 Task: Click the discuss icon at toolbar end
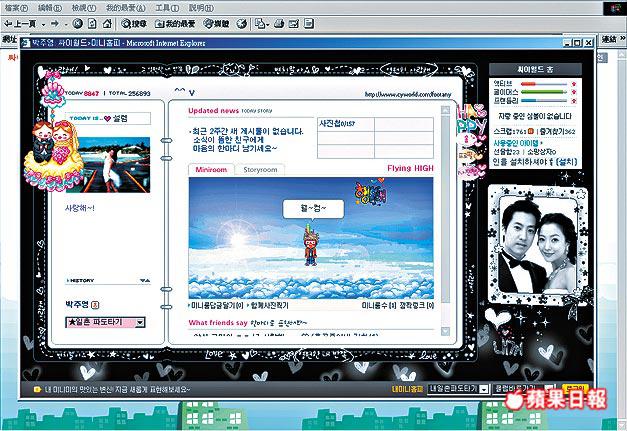point(309,24)
